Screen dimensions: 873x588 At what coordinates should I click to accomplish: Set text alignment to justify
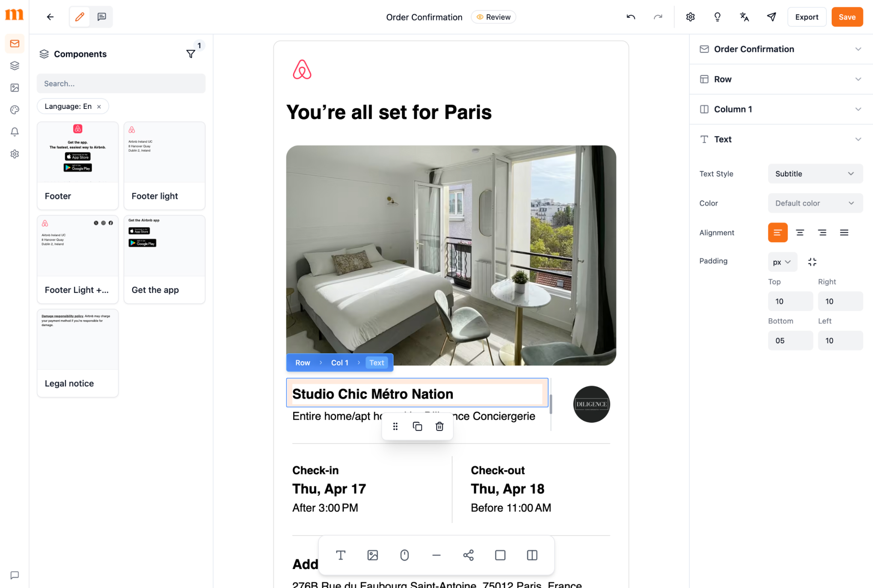click(844, 233)
